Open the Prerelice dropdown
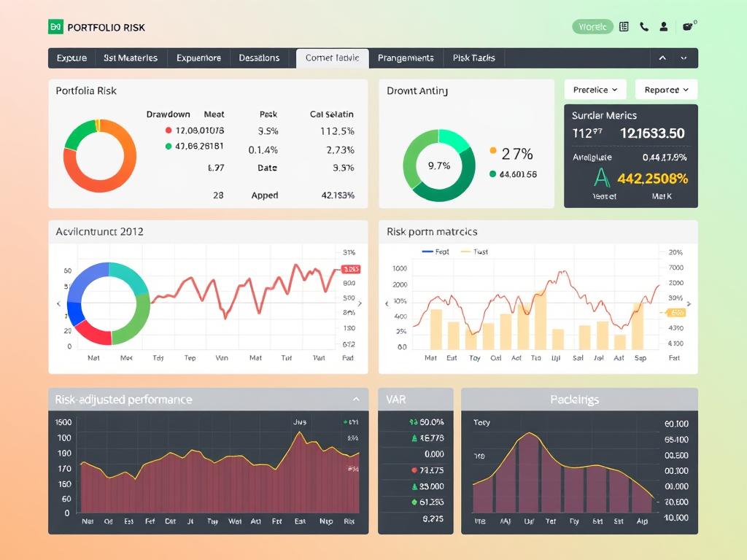Viewport: 747px width, 560px height. tap(595, 90)
